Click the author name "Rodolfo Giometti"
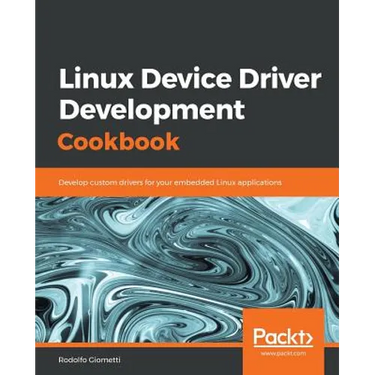 point(89,359)
